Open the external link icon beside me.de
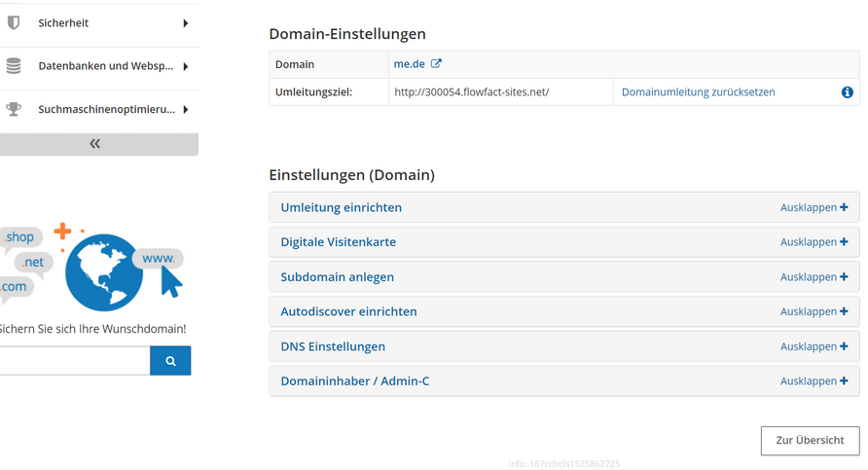This screenshot has height=470, width=868. click(436, 63)
